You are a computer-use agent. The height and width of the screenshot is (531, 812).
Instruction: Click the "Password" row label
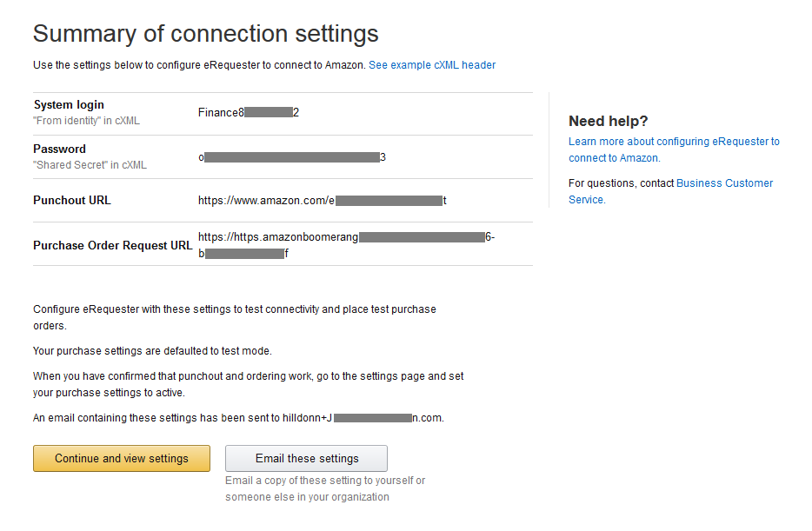(x=59, y=149)
